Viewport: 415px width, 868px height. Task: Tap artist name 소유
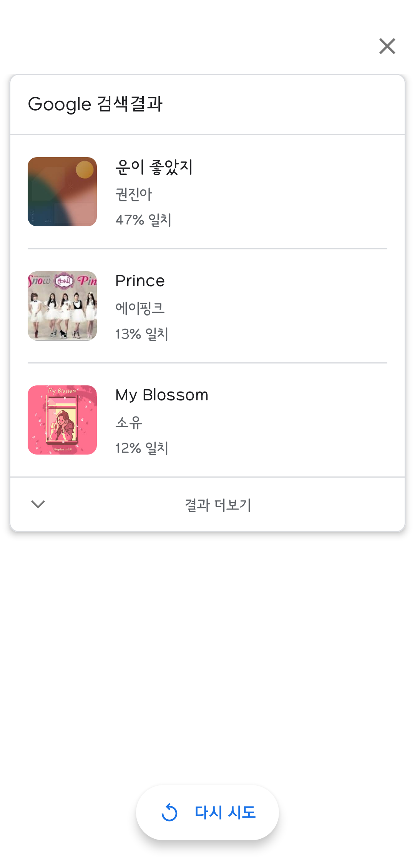[129, 422]
